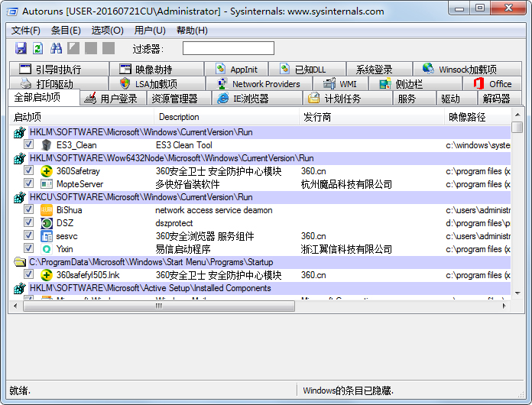The image size is (532, 405).
Task: Click the 360Safetray entry icon
Action: point(46,171)
